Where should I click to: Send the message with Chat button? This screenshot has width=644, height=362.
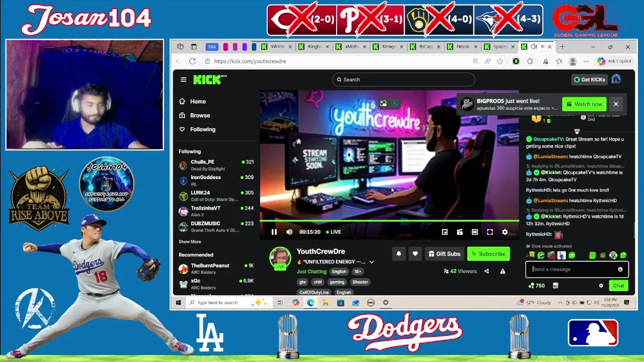pyautogui.click(x=618, y=286)
